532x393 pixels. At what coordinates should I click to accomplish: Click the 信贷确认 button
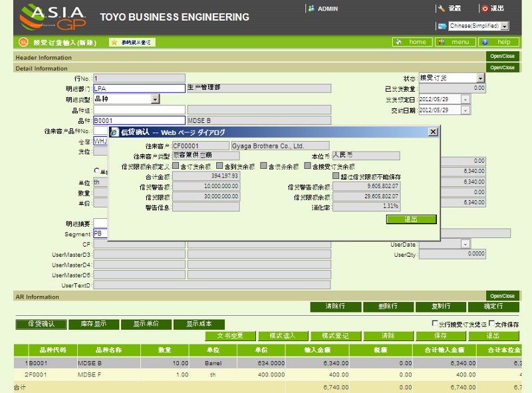[41, 324]
